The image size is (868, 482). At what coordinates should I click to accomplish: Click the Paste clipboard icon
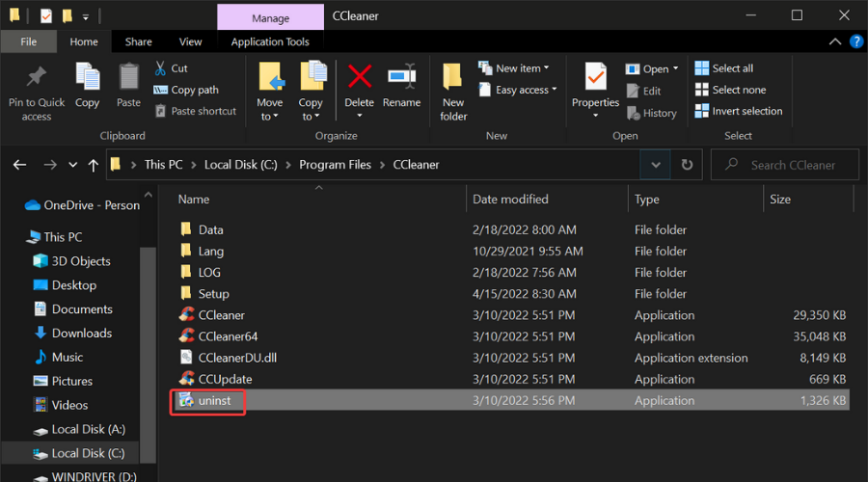(128, 77)
